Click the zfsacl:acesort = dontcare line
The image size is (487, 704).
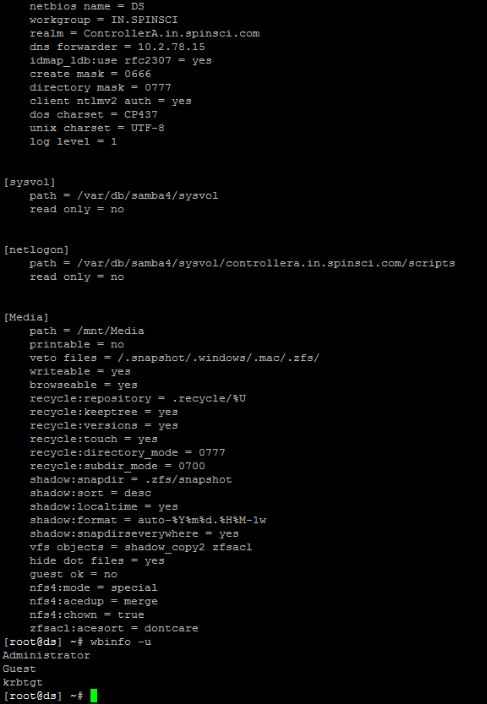click(x=114, y=629)
